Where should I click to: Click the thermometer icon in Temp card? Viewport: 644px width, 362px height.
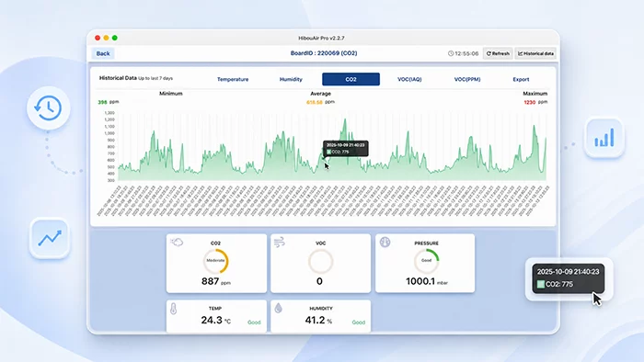[173, 309]
